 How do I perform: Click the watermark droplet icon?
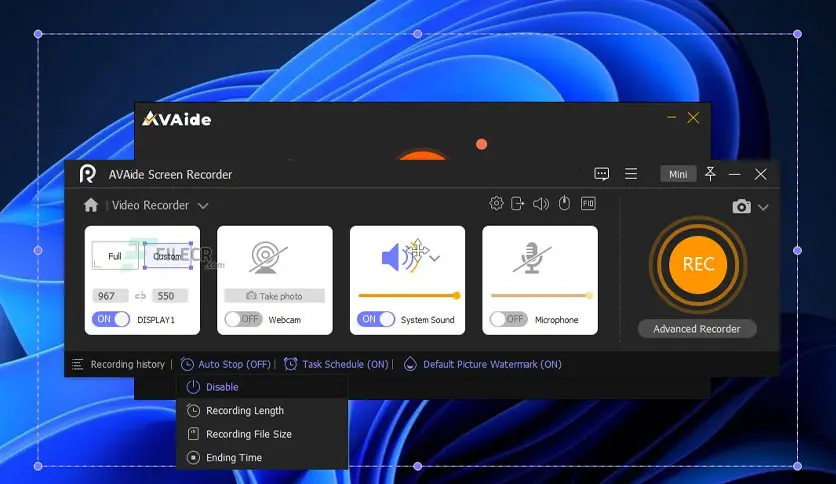[410, 364]
